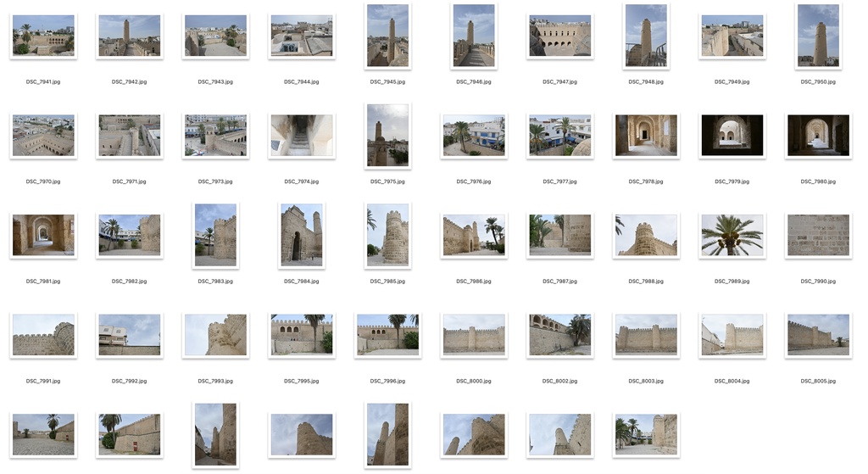The width and height of the screenshot is (868, 474).
Task: Select the DSC_7947.jpg arcade thumbnail
Action: [x=559, y=36]
